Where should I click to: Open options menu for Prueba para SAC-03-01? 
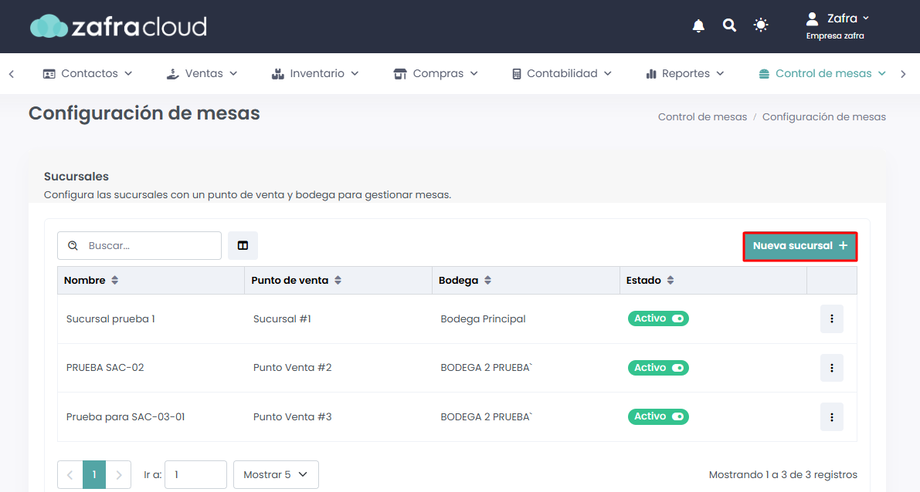(x=831, y=417)
